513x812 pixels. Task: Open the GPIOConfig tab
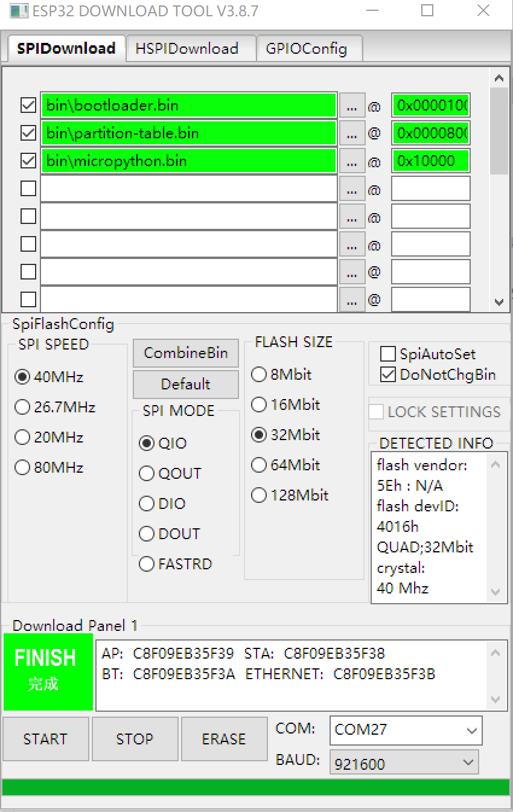tap(306, 49)
